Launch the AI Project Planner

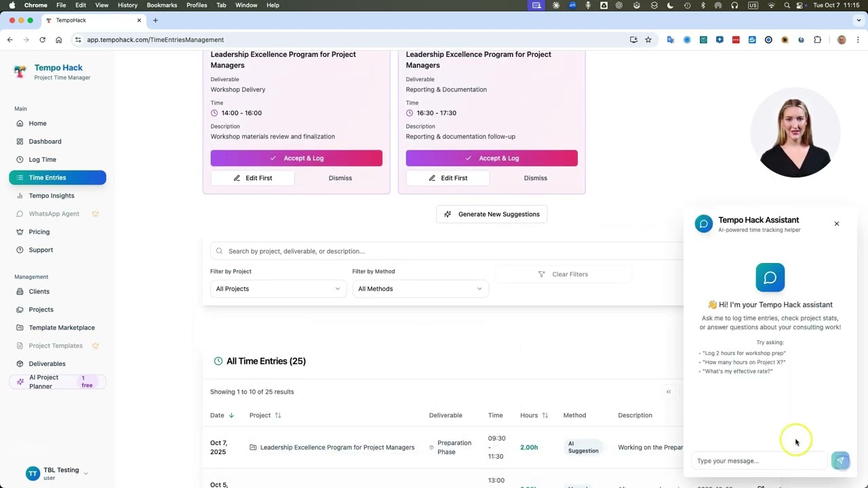[58, 382]
